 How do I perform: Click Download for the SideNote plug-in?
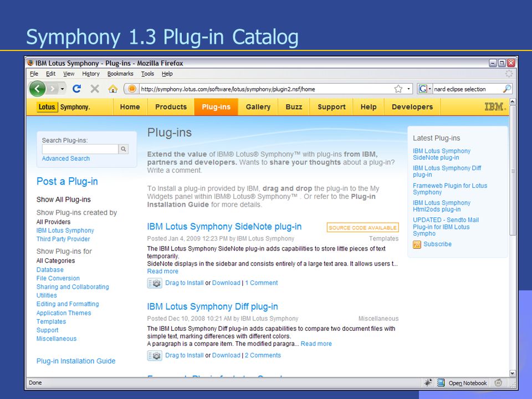pyautogui.click(x=226, y=283)
